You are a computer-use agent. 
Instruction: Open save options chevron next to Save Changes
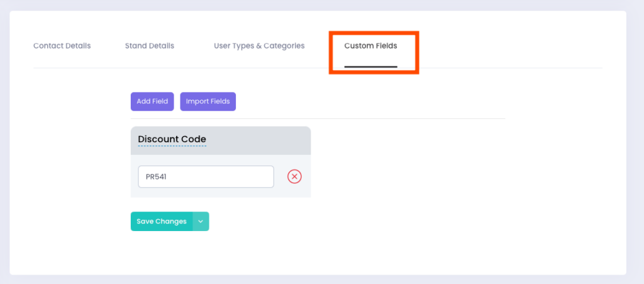point(201,222)
